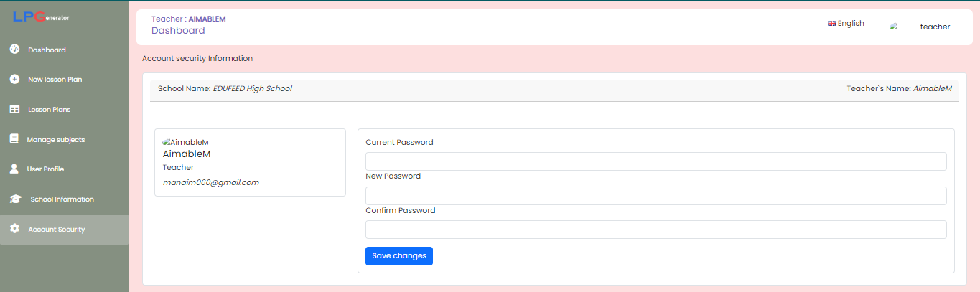Open the New lesson Plan page
The height and width of the screenshot is (292, 980).
pyautogui.click(x=55, y=80)
